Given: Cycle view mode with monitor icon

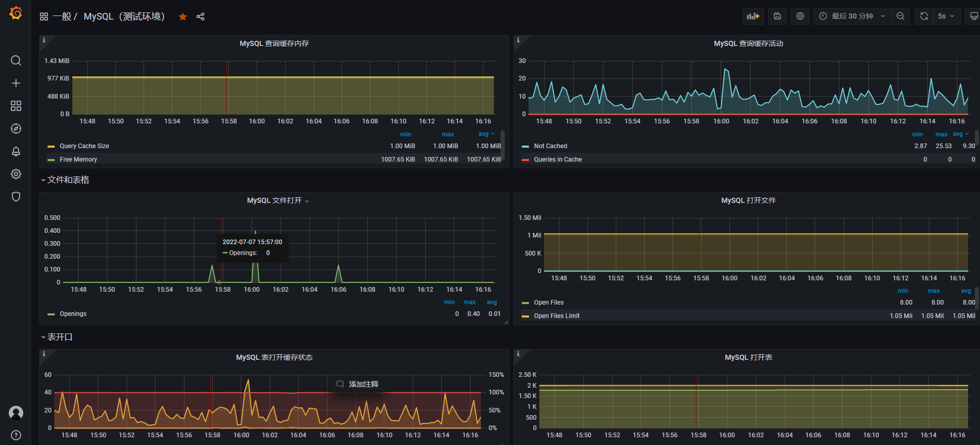Looking at the screenshot, I should pyautogui.click(x=974, y=16).
